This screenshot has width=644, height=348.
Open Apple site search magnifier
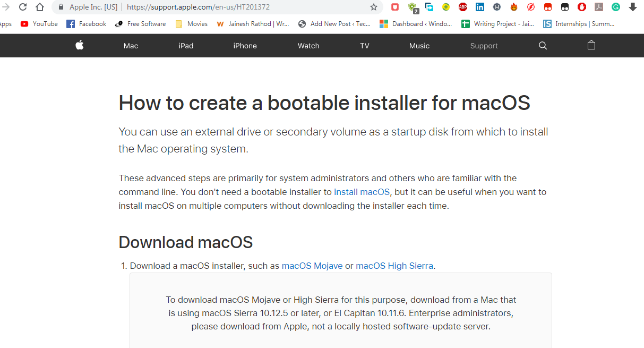[x=543, y=46]
